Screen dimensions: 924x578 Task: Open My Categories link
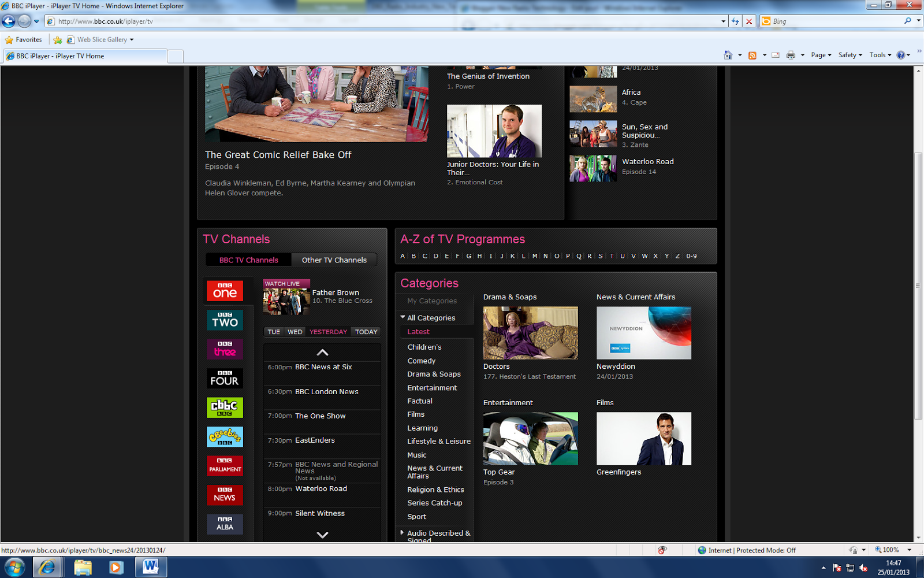click(432, 301)
